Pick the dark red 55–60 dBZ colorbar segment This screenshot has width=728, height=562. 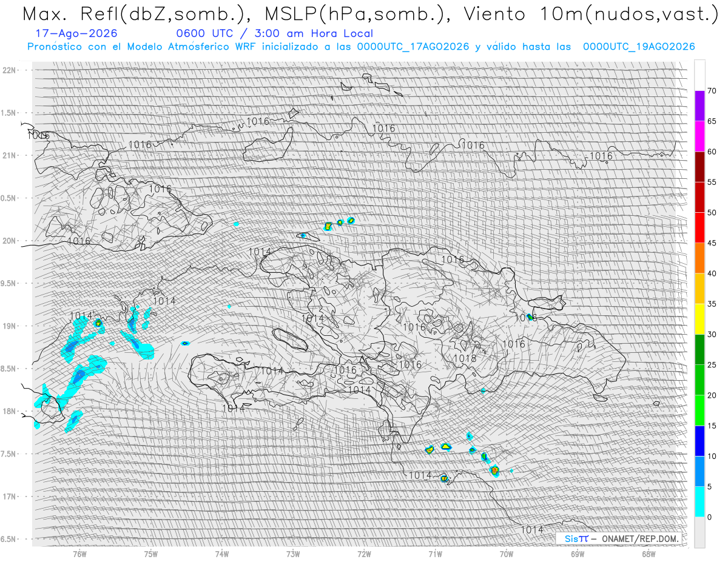pos(699,167)
